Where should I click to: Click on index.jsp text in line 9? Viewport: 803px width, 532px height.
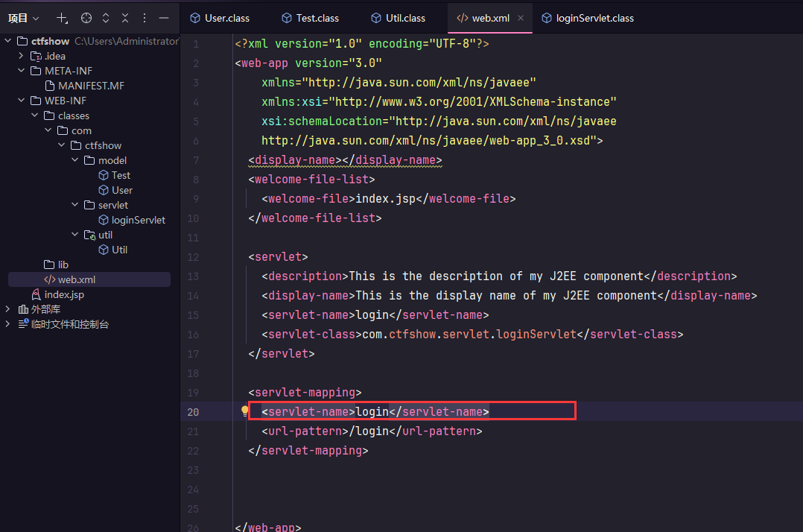(x=386, y=199)
